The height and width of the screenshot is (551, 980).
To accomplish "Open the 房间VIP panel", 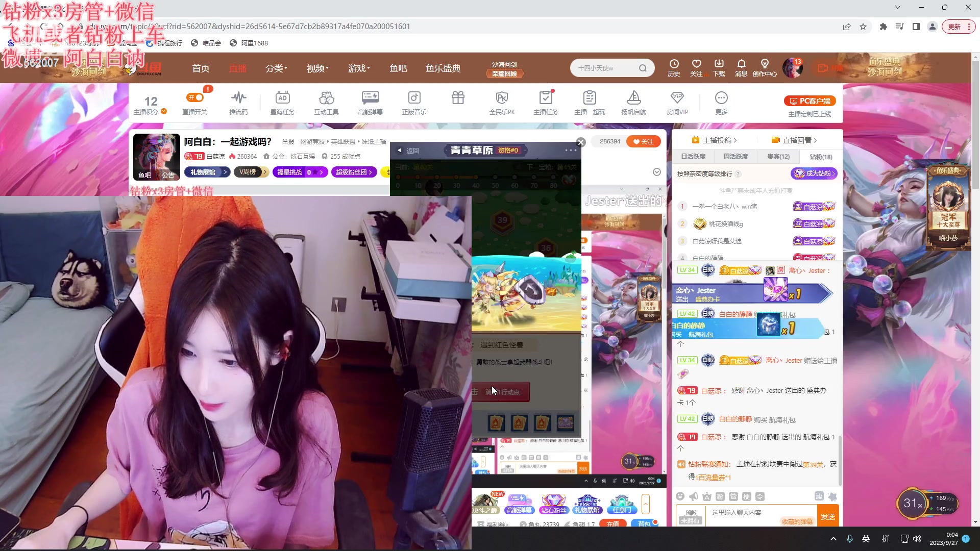I will (x=677, y=102).
